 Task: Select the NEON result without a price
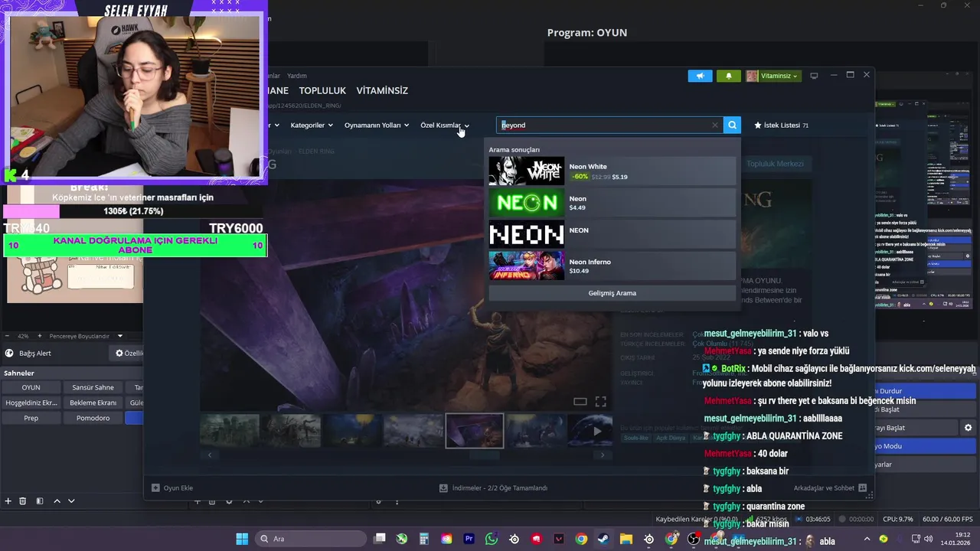[612, 234]
